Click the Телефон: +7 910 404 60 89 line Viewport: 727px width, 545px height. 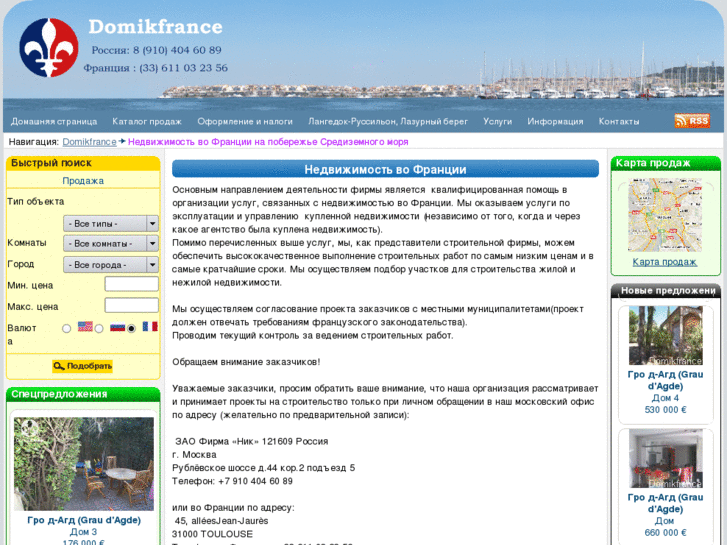click(232, 481)
